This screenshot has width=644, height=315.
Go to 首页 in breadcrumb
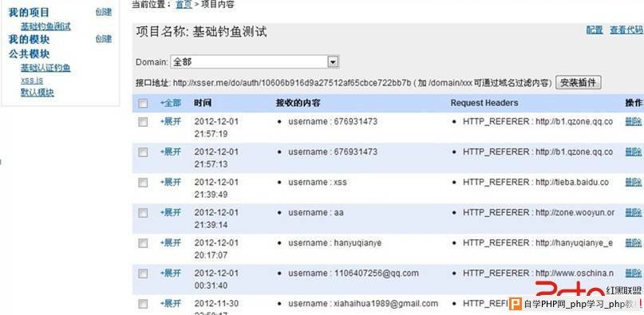point(184,5)
